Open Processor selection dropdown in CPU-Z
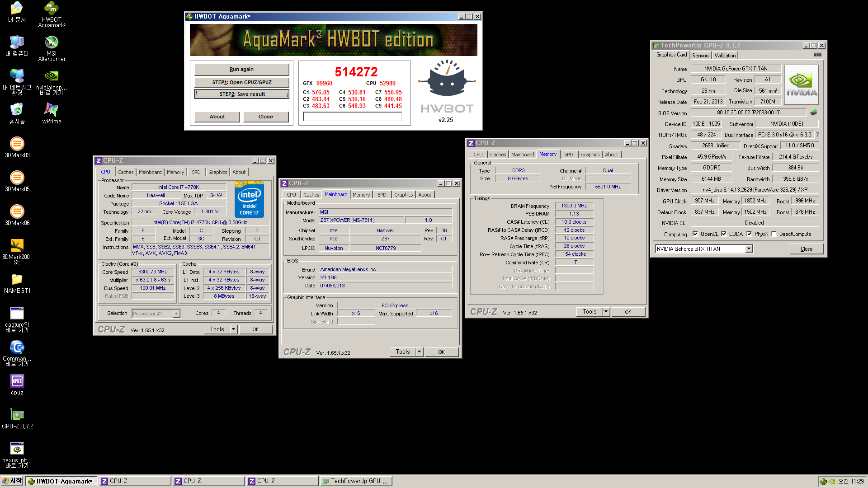Image resolution: width=868 pixels, height=488 pixels. point(176,313)
